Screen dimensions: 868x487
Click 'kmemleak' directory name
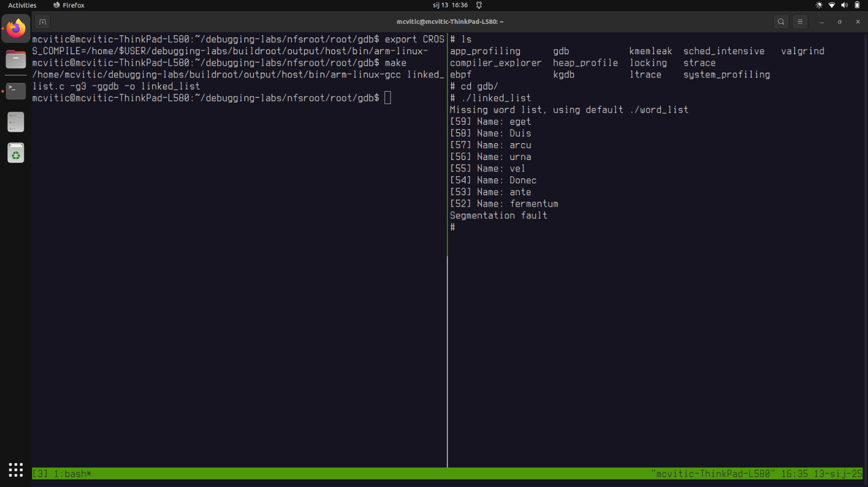pyautogui.click(x=650, y=51)
